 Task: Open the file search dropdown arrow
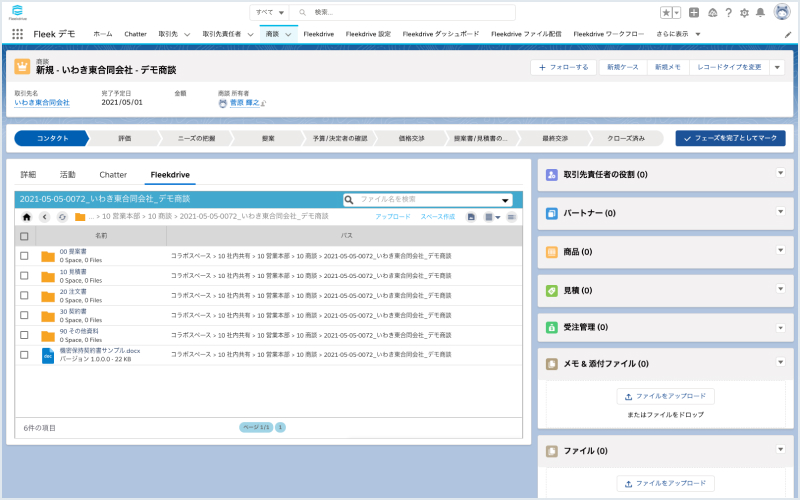pos(505,200)
